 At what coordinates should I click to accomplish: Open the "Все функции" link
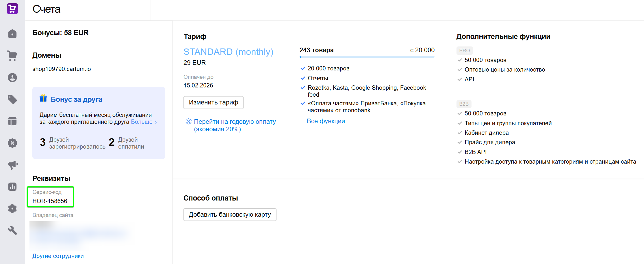[x=326, y=121]
